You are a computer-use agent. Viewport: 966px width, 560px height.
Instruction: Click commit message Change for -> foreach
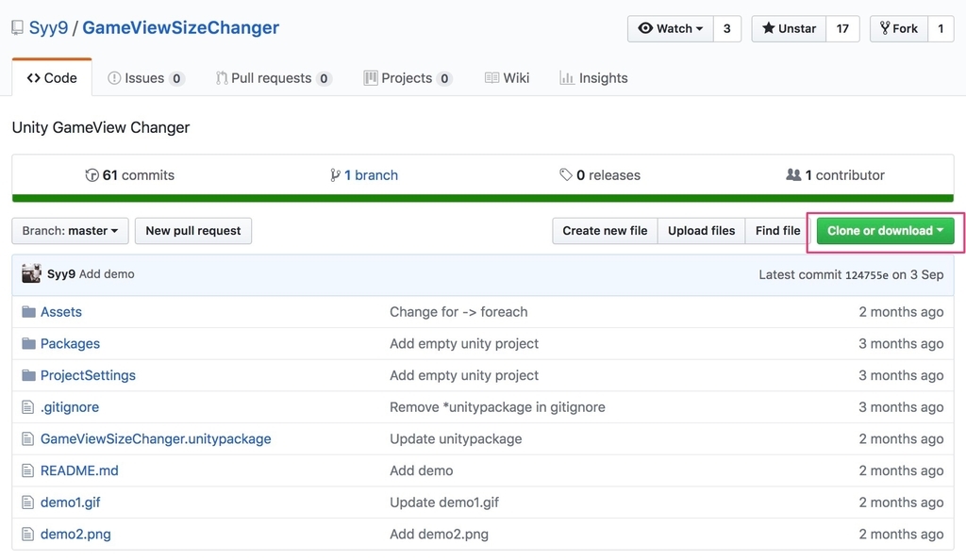click(458, 312)
